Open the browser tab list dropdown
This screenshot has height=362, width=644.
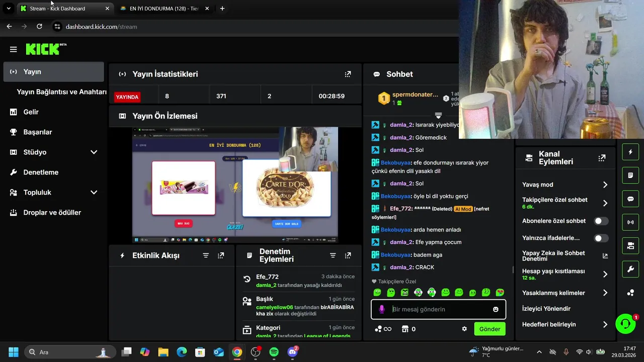(x=9, y=8)
